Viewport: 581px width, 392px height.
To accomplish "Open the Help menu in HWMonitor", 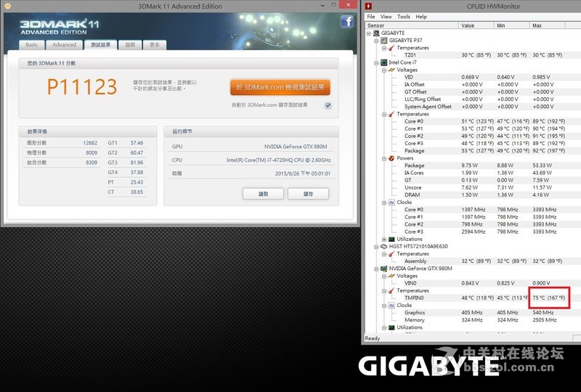I will [x=421, y=17].
